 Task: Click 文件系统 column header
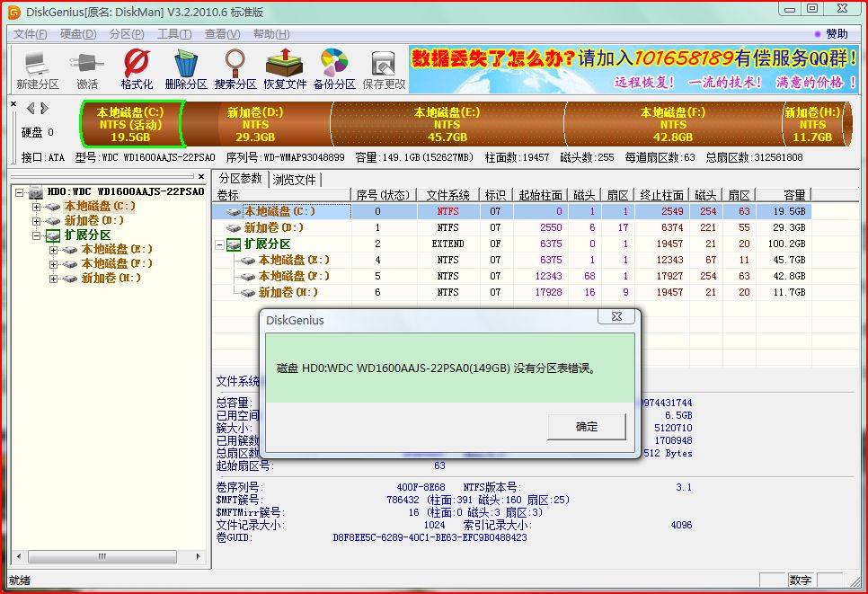click(x=447, y=195)
